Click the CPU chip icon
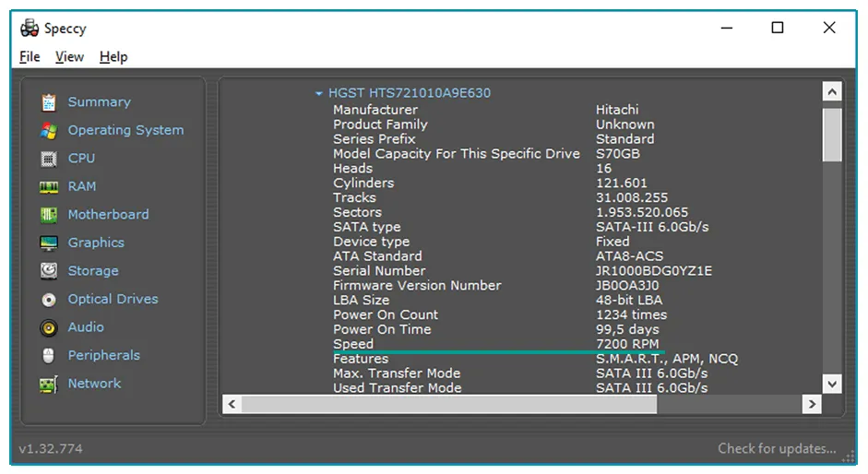This screenshot has height=474, width=868. [x=49, y=159]
